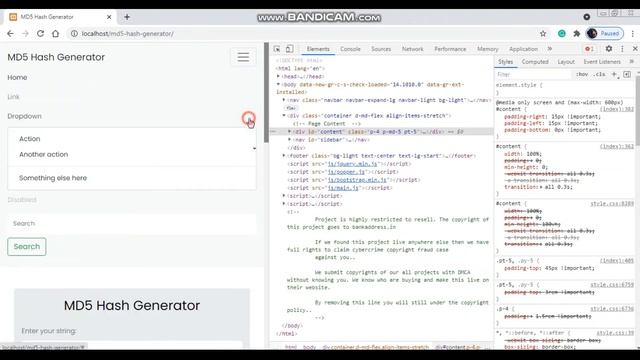Collapse the body element node

(x=278, y=84)
